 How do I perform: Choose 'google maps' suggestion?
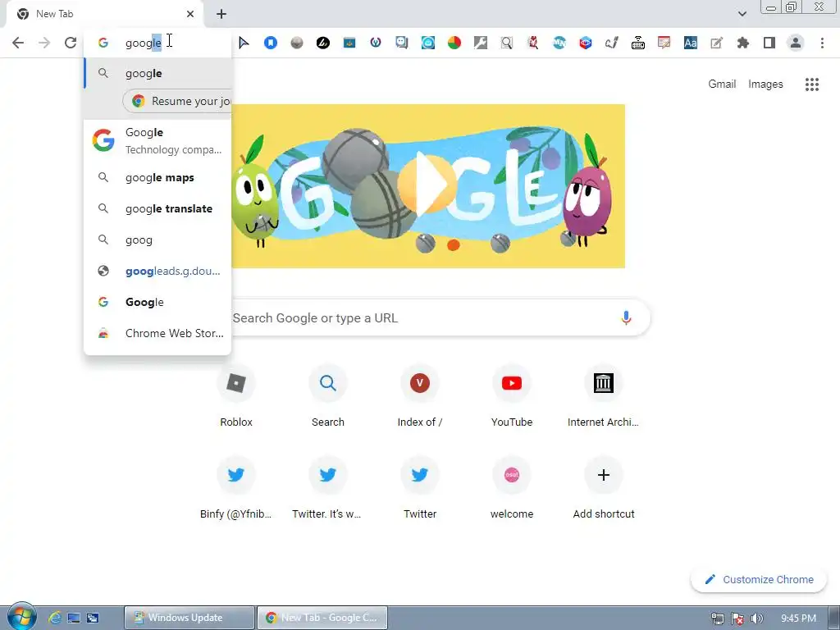(x=157, y=177)
